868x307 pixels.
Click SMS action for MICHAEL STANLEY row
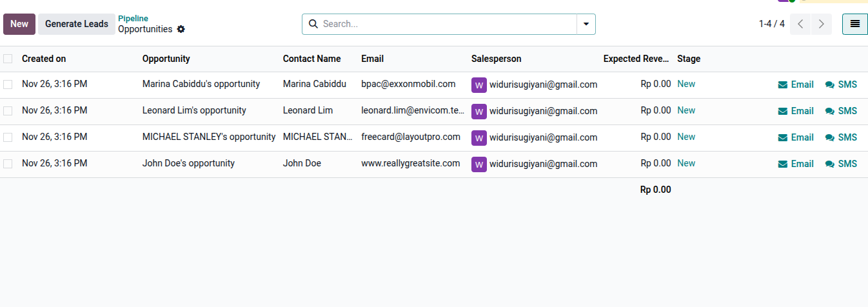pyautogui.click(x=841, y=137)
